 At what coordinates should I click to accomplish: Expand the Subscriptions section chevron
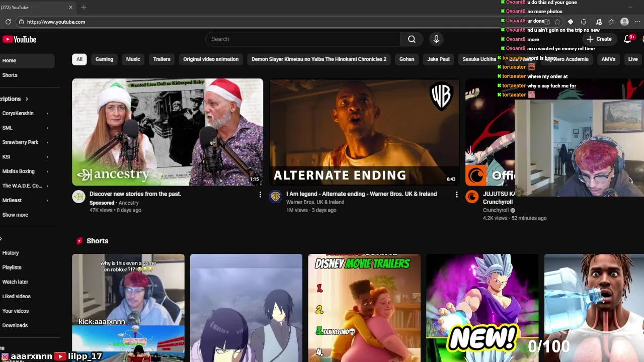point(27,99)
